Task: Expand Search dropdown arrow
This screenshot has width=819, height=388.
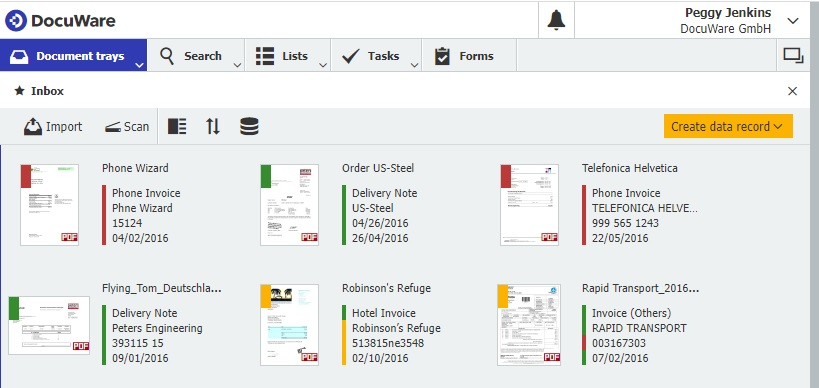Action: pyautogui.click(x=237, y=65)
